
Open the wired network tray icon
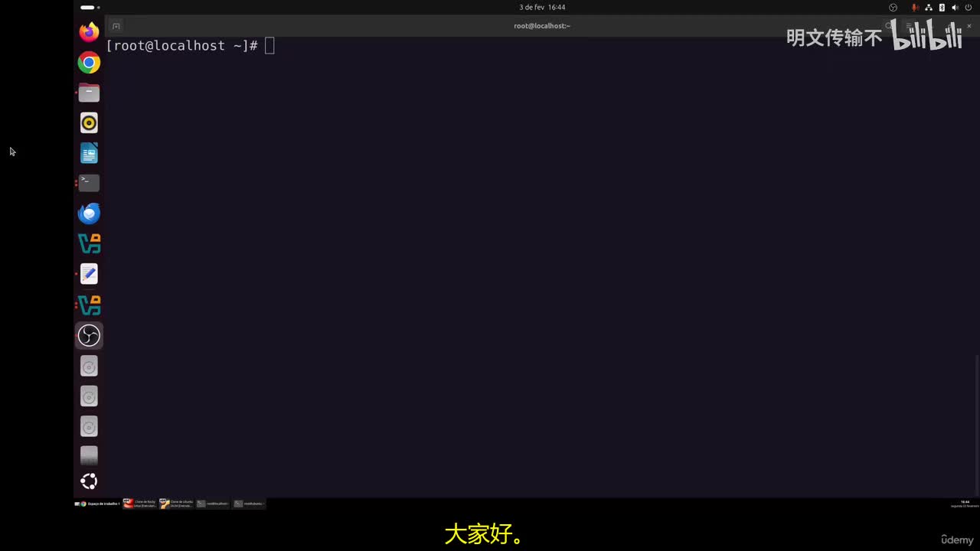929,8
